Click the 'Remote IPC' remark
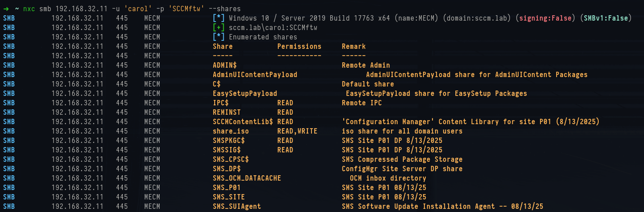 click(x=362, y=103)
